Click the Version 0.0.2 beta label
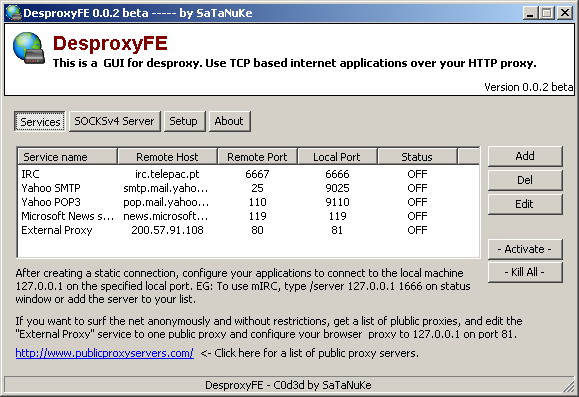This screenshot has width=579, height=397. coord(529,87)
